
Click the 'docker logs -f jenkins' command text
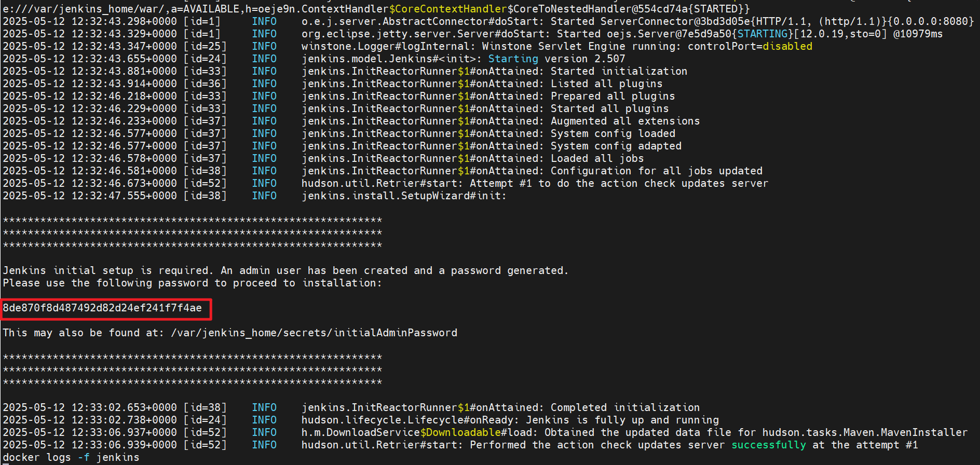point(71,458)
